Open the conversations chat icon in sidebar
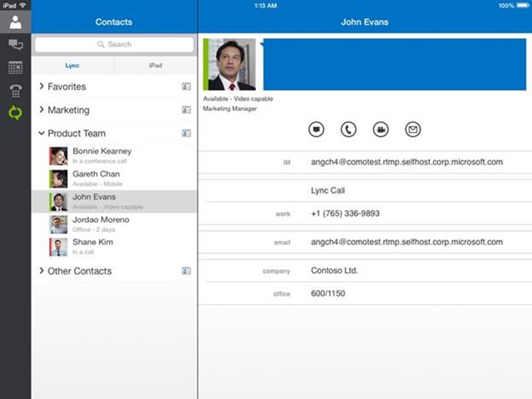The width and height of the screenshot is (532, 399). pos(15,45)
